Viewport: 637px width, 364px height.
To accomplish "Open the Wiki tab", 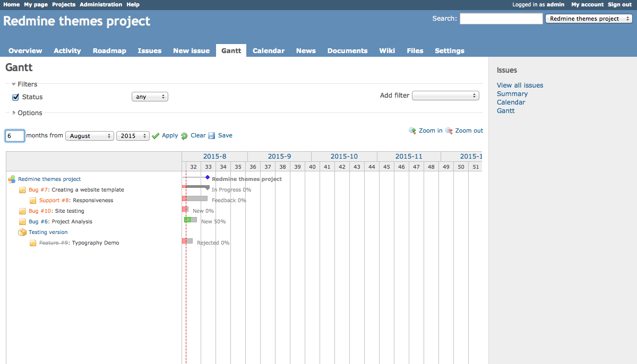I will click(387, 51).
